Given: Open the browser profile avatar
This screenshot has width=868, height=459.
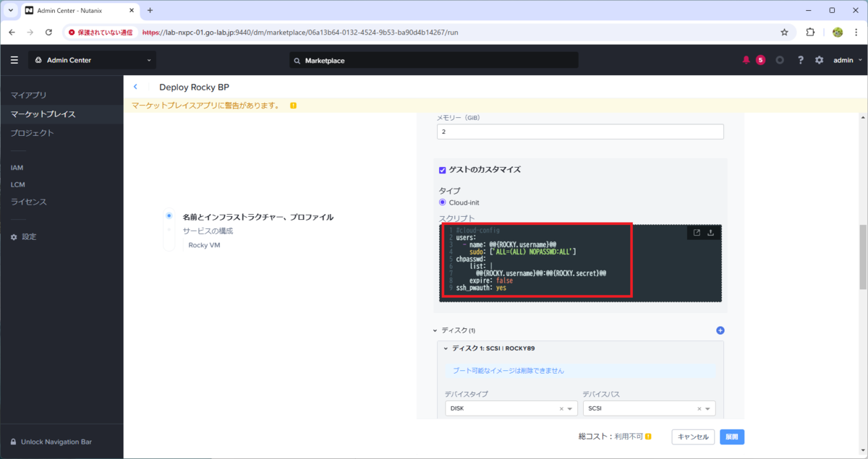Looking at the screenshot, I should (x=838, y=32).
